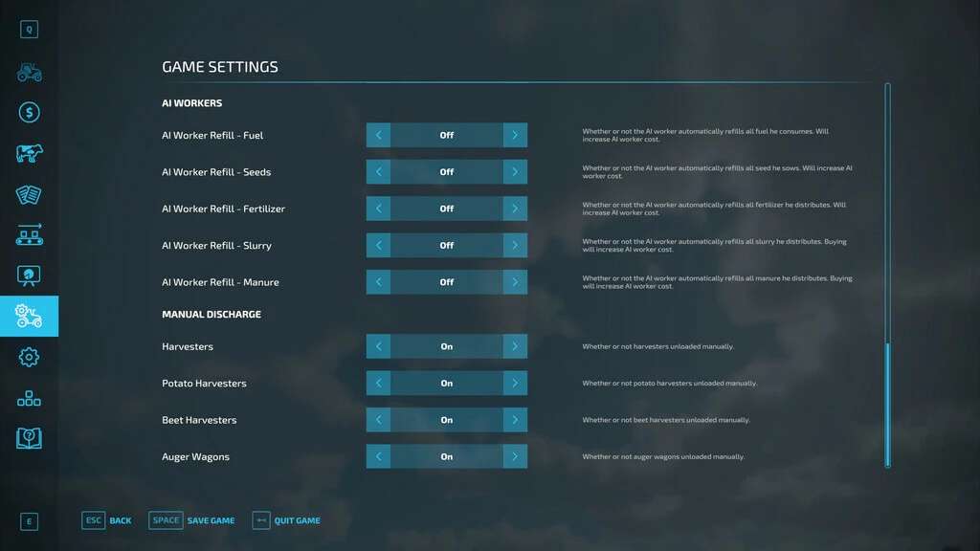
Task: Click the settings list vertical scrollbar
Action: click(887, 402)
